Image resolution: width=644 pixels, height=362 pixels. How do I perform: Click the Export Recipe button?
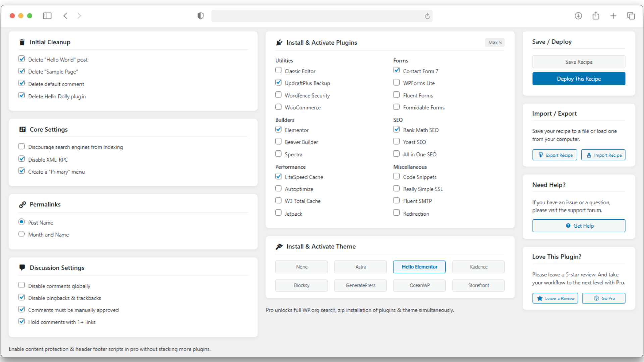554,155
